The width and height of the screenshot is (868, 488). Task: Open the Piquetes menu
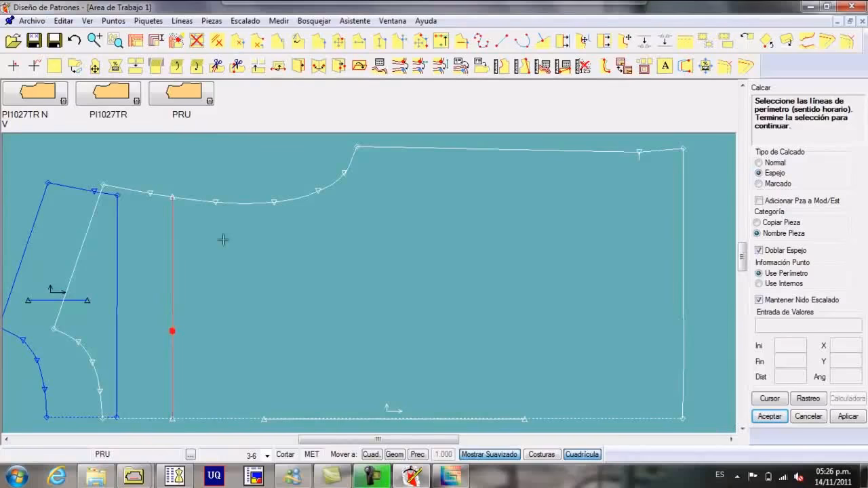(x=148, y=21)
